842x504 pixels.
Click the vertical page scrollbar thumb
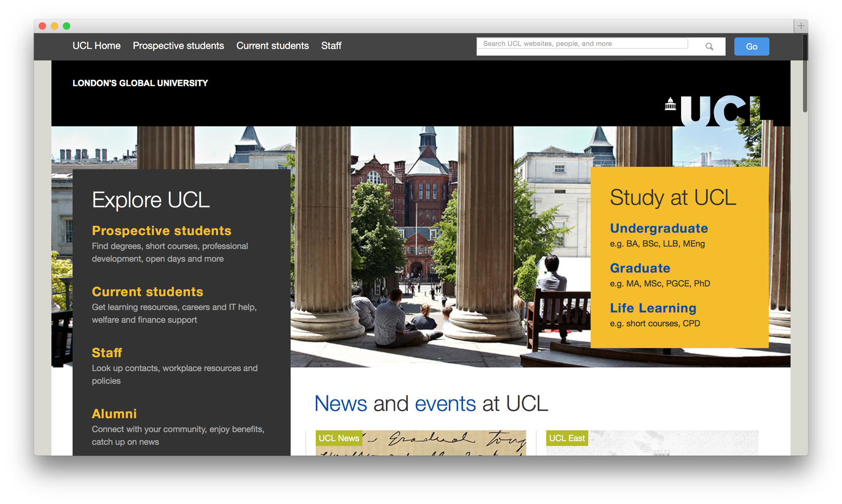click(805, 74)
